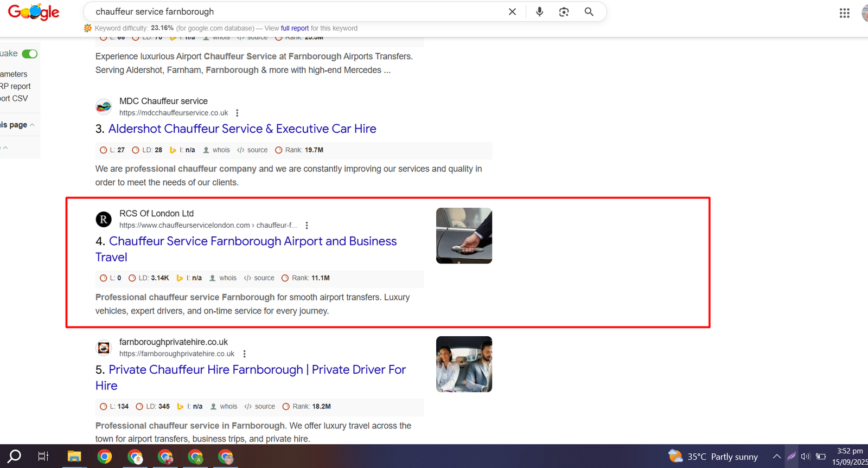Toggle the SEOquake switch off
868x468 pixels.
[x=30, y=54]
